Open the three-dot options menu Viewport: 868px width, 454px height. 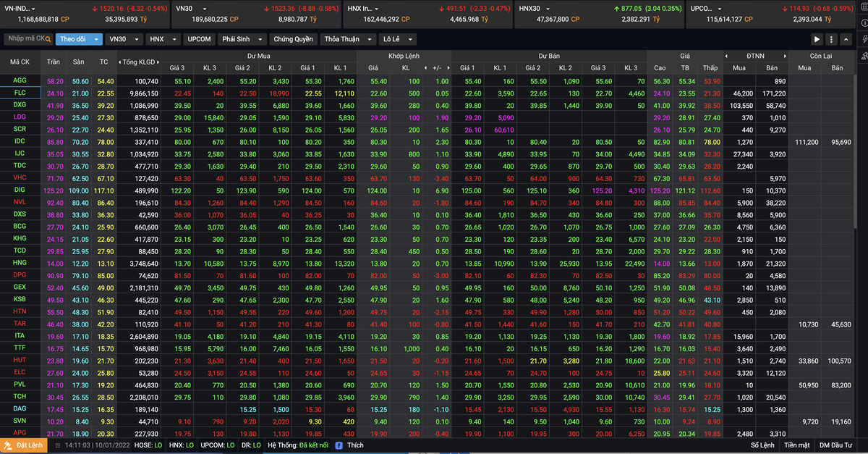click(x=832, y=39)
